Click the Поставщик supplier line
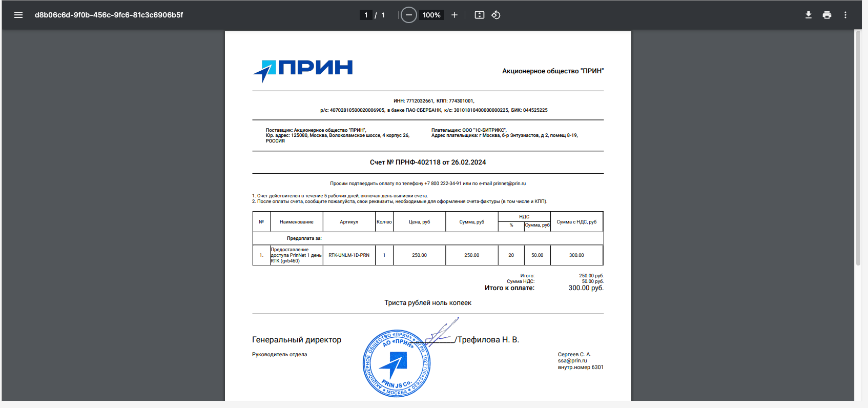Image resolution: width=868 pixels, height=408 pixels. click(316, 130)
